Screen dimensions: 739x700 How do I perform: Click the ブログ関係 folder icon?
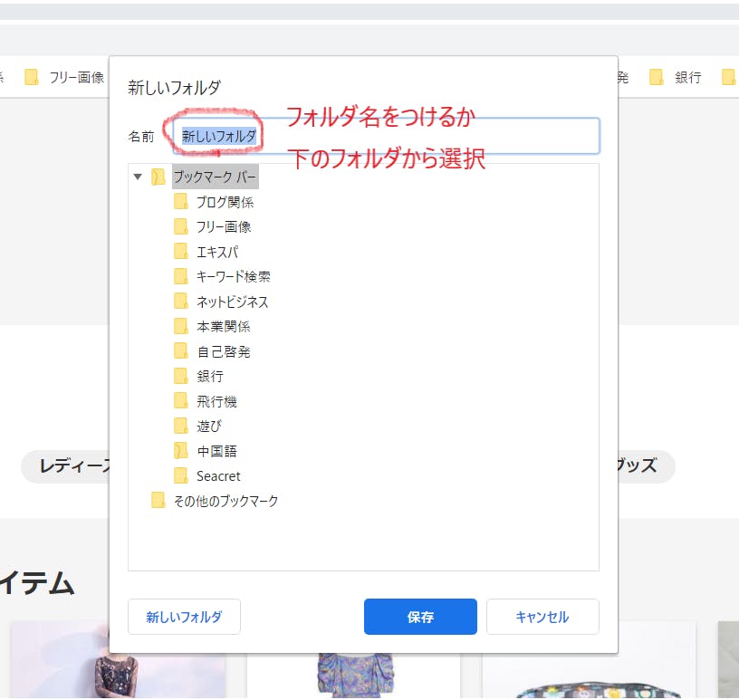coord(181,202)
